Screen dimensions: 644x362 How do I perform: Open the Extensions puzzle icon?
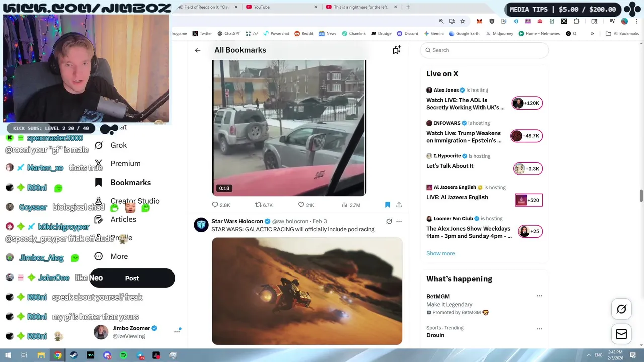coord(576,21)
